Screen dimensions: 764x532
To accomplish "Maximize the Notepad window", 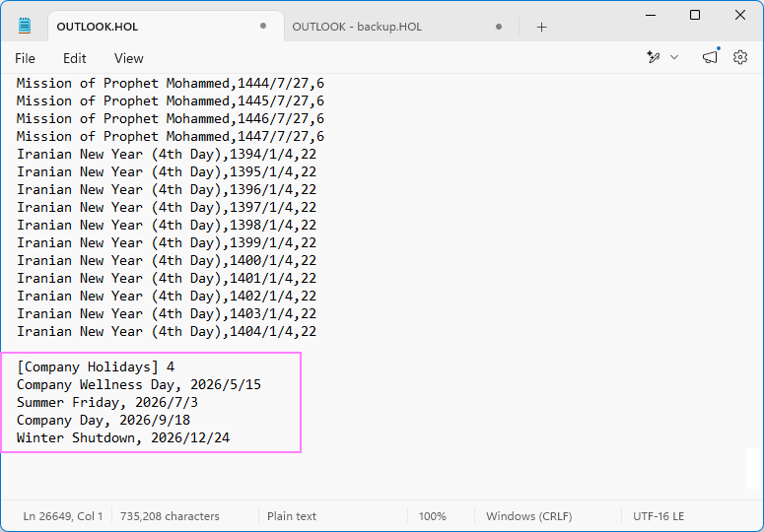I will pyautogui.click(x=695, y=15).
